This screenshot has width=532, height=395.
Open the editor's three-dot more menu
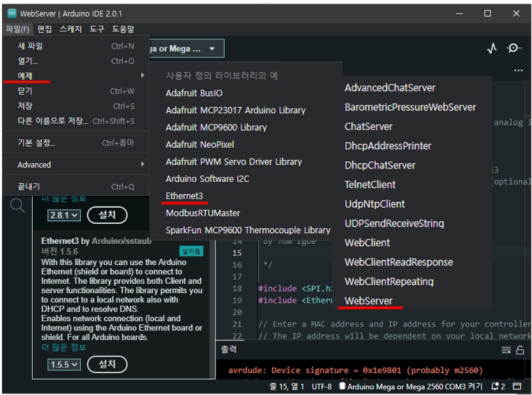coord(518,71)
